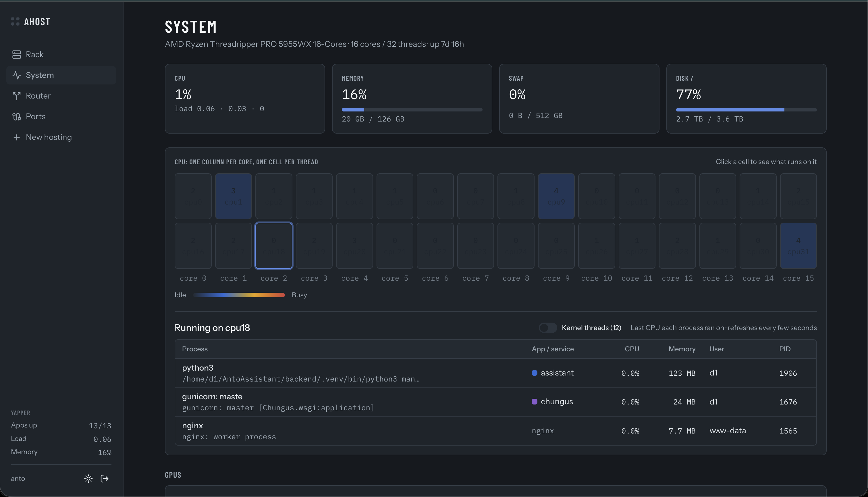868x497 pixels.
Task: Click the core 9 column label
Action: pos(556,278)
